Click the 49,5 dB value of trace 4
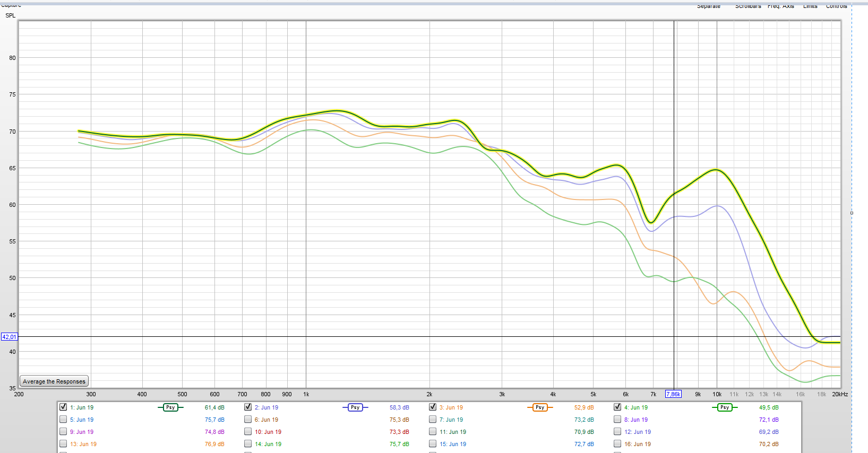The image size is (868, 453). 769,407
